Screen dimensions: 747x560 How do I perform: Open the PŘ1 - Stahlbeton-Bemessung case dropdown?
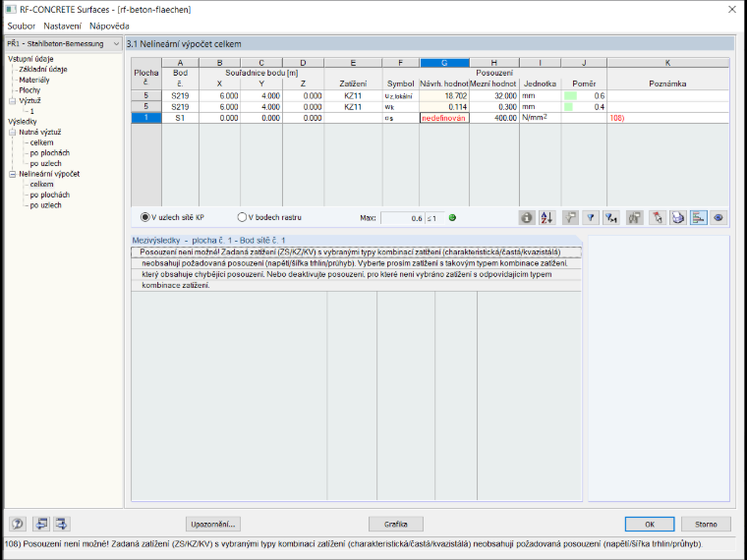tap(63, 44)
